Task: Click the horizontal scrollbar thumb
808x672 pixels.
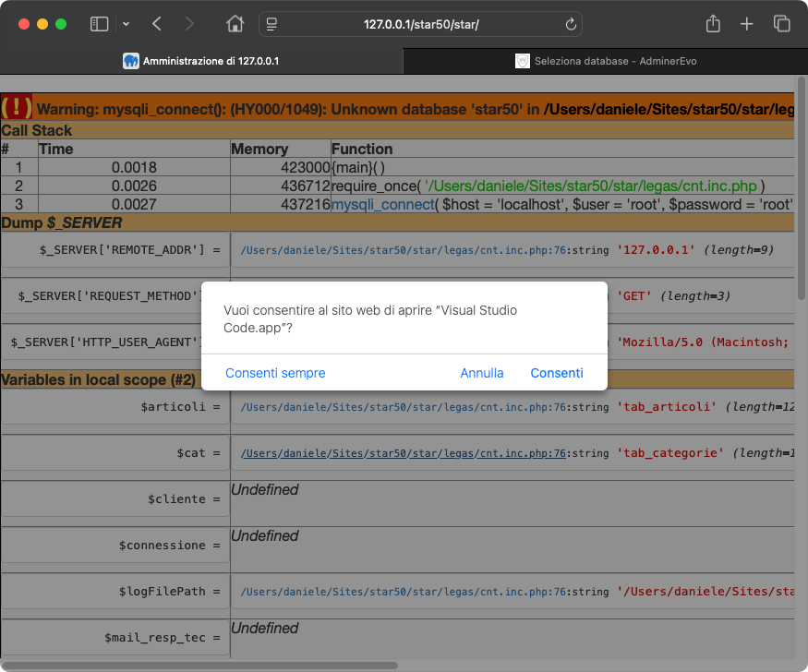Action: click(x=199, y=666)
